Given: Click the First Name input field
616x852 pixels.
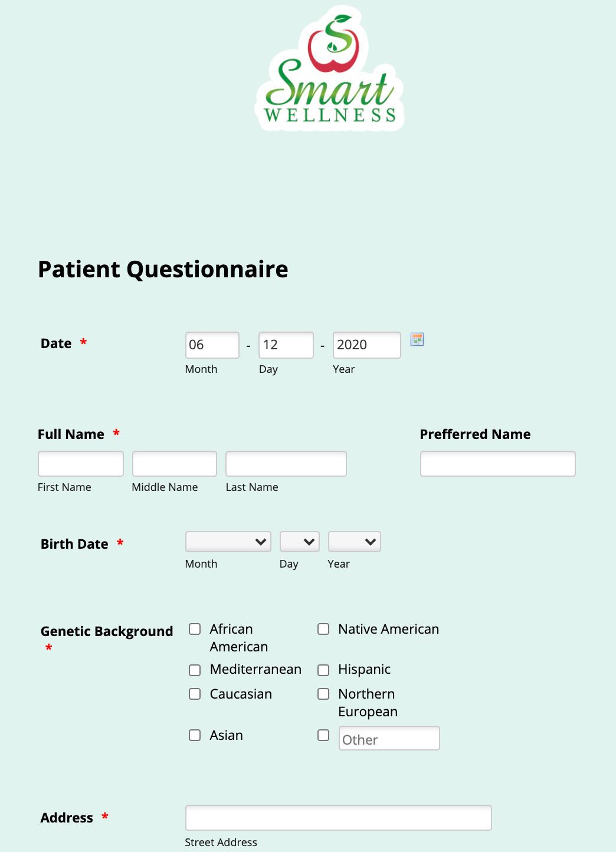Looking at the screenshot, I should point(81,464).
